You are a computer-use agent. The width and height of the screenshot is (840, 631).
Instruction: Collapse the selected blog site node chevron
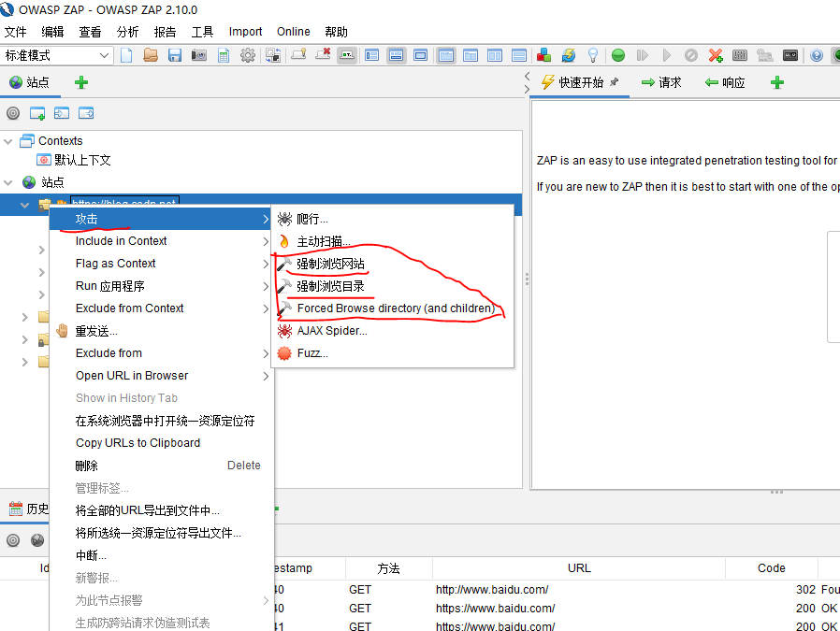pyautogui.click(x=24, y=205)
